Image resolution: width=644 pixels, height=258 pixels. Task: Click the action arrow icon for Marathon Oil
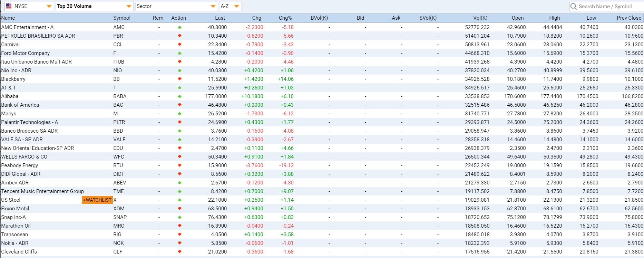[179, 226]
